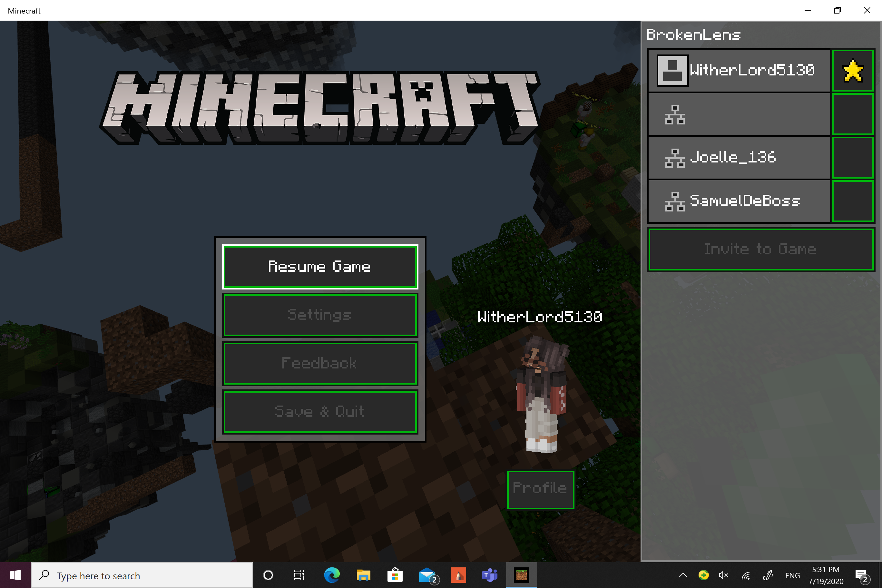Open the Settings menu button
Screen dimensions: 882x588
[320, 315]
